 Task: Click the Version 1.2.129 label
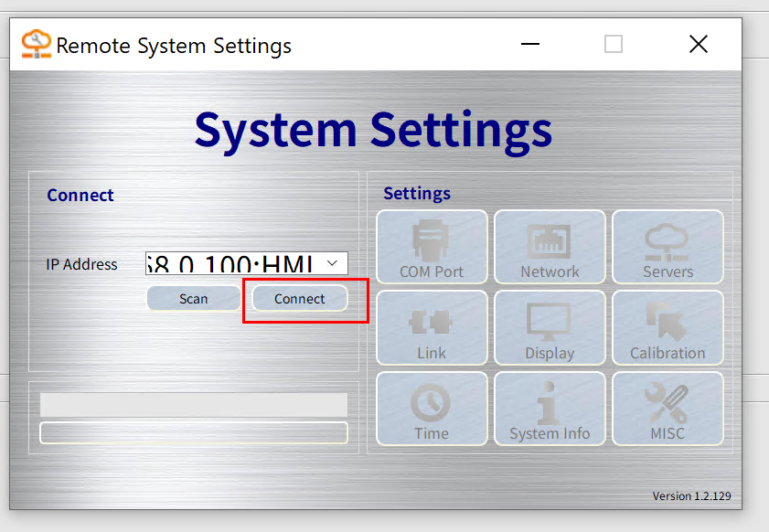coord(691,496)
